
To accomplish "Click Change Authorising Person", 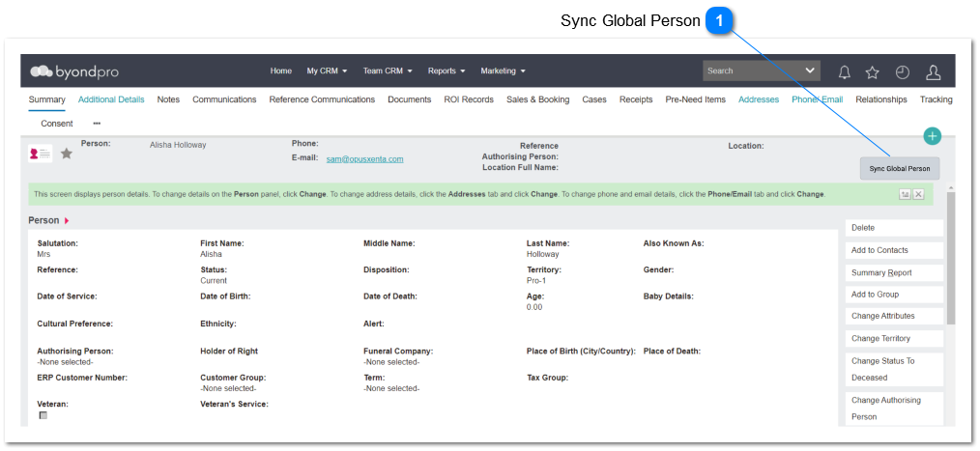I will pos(894,409).
